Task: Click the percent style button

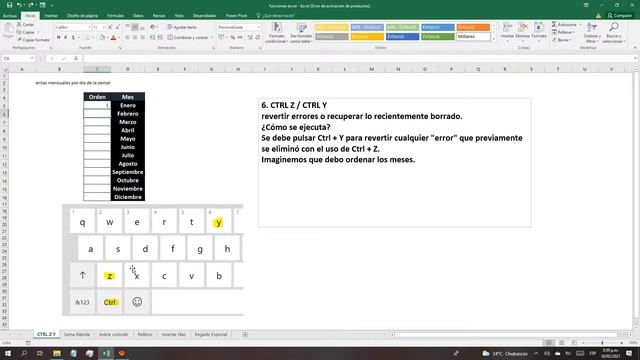Action: coord(233,37)
